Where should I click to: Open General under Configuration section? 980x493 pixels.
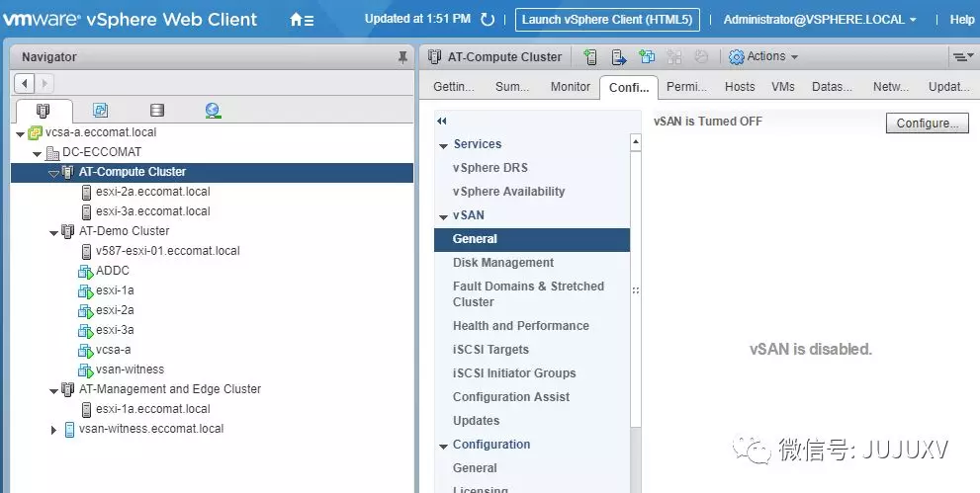pyautogui.click(x=475, y=468)
